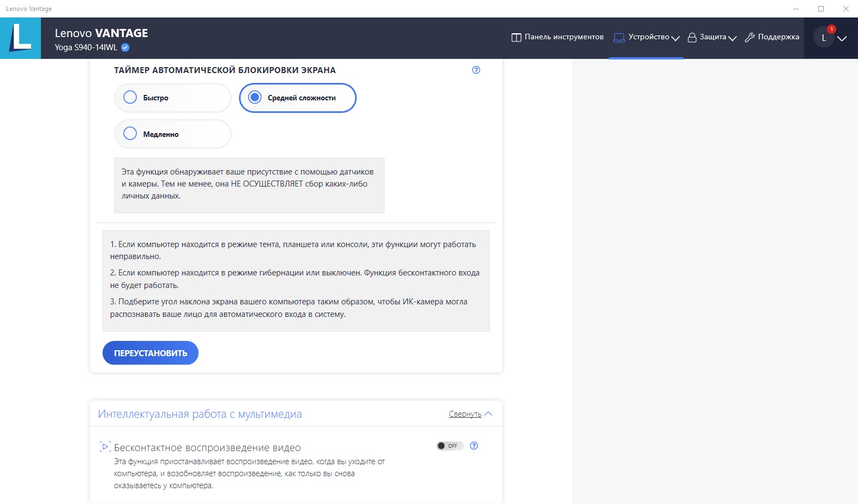The image size is (858, 504).
Task: Choose the Медленно timer option
Action: [130, 134]
